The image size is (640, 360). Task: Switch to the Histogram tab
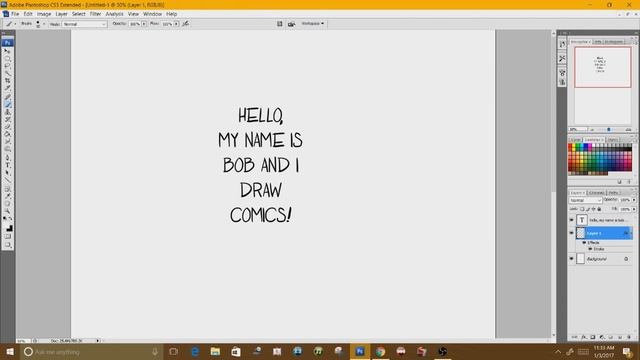tap(614, 42)
